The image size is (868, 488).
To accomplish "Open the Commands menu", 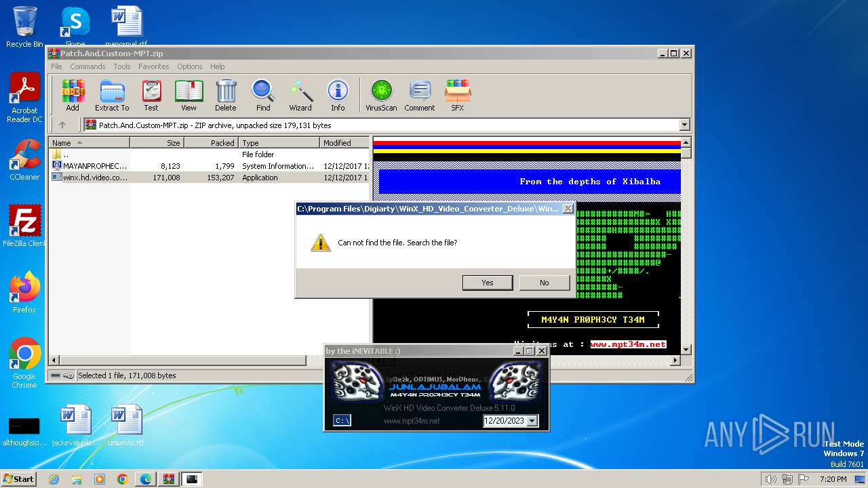I will [87, 66].
